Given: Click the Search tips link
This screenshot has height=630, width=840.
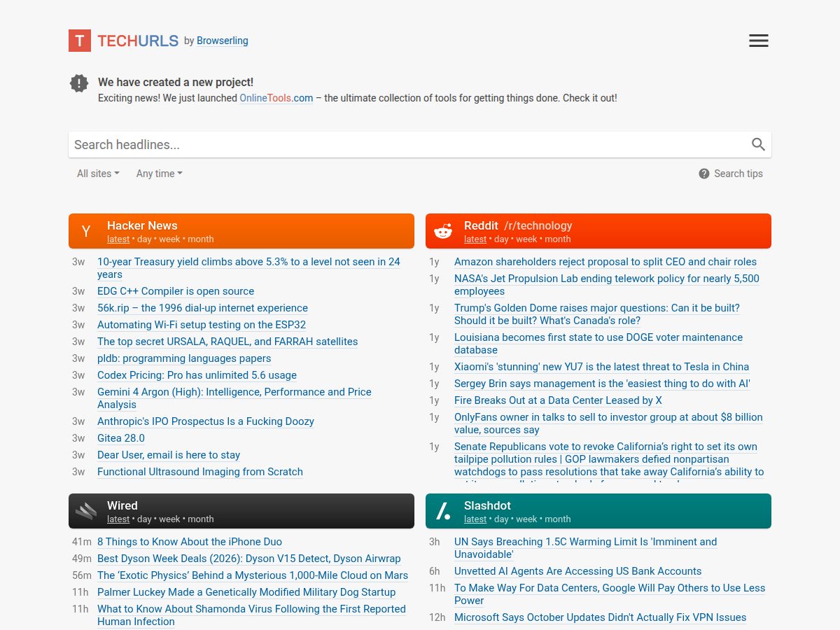Looking at the screenshot, I should point(738,174).
